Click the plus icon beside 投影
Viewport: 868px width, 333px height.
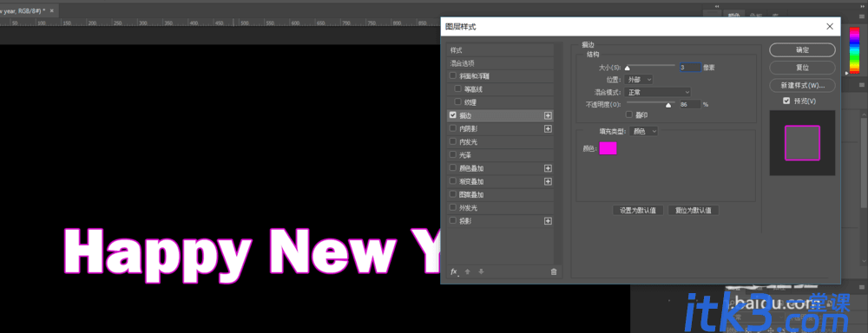[548, 221]
